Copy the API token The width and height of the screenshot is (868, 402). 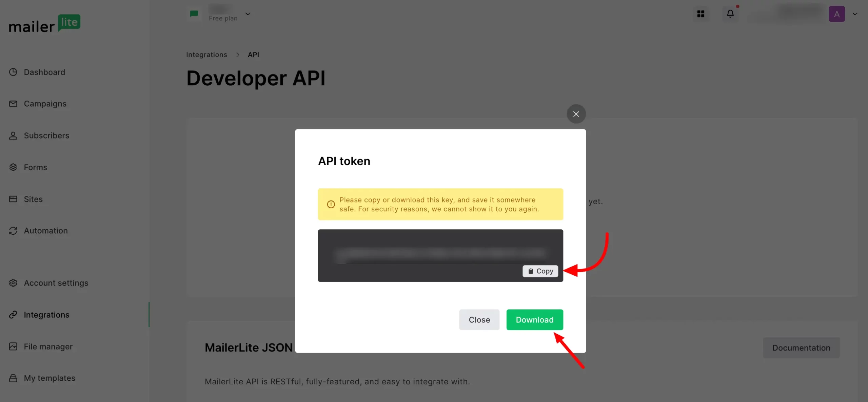[x=540, y=271]
